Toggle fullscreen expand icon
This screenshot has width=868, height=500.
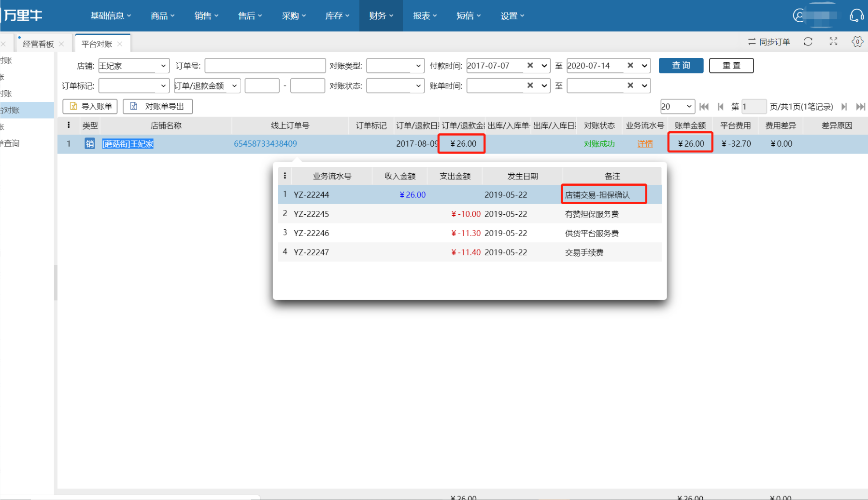point(833,42)
